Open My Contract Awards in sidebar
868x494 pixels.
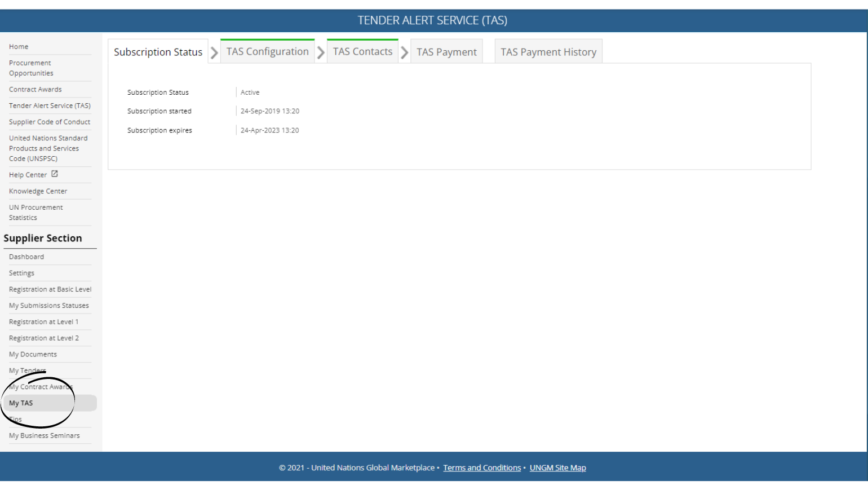(x=41, y=387)
